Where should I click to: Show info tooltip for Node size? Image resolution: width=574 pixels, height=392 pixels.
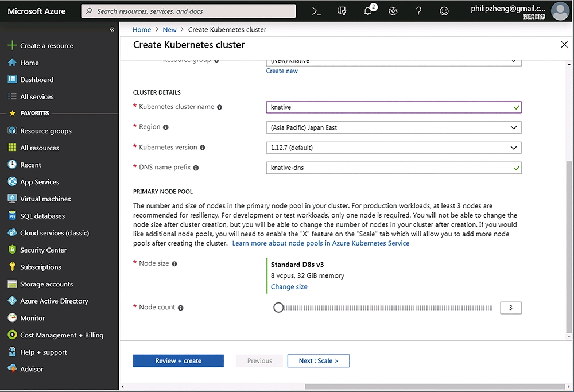tap(174, 264)
